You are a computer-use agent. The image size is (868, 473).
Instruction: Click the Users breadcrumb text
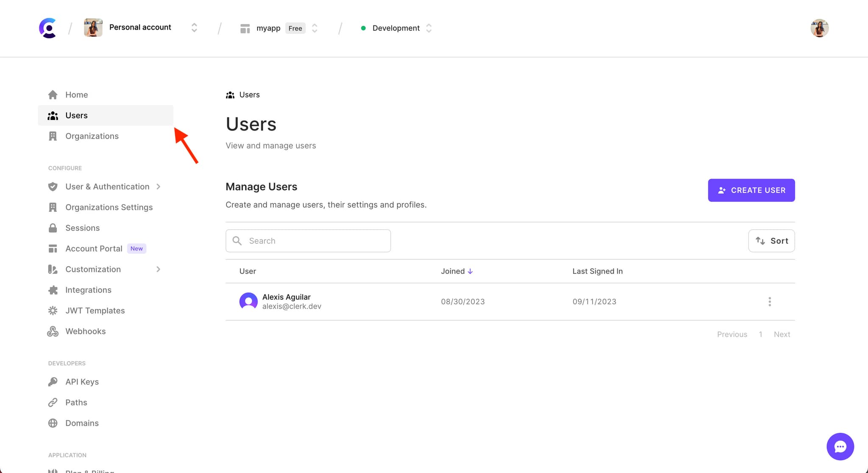pos(249,95)
